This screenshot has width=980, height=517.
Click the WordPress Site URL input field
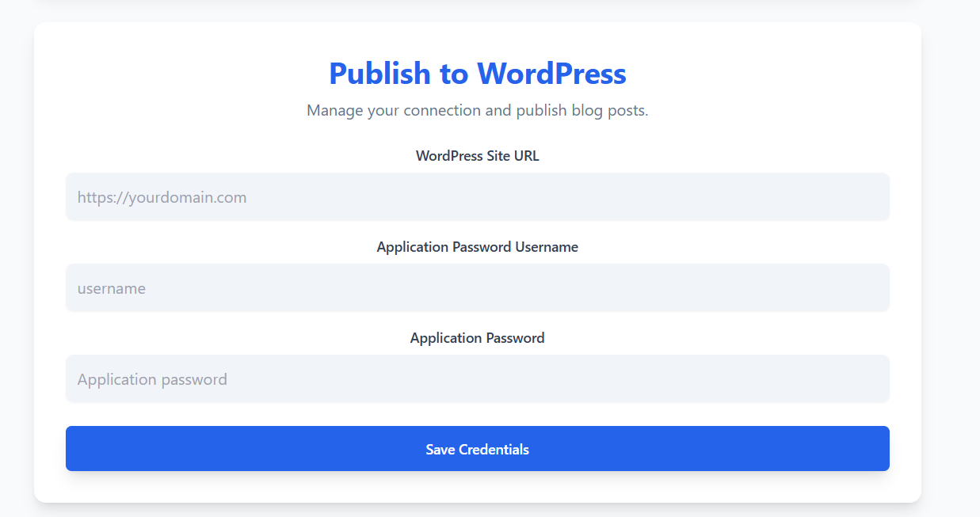[477, 197]
